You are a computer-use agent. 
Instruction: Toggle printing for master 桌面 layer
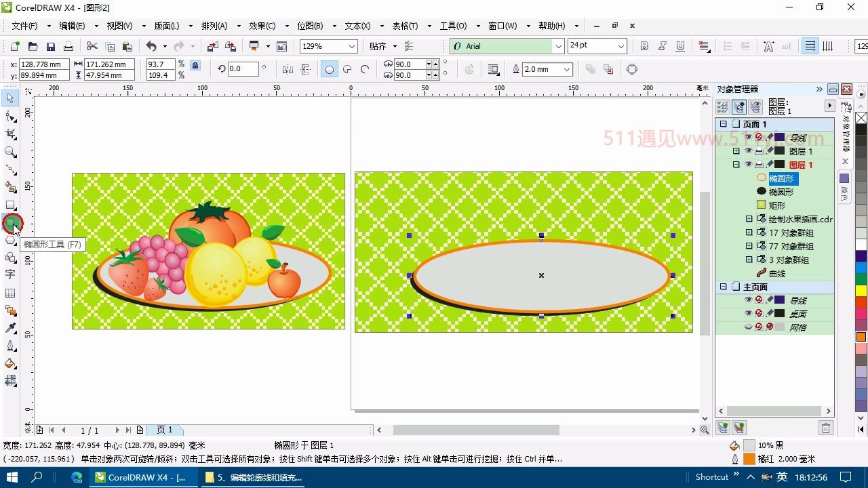click(759, 314)
